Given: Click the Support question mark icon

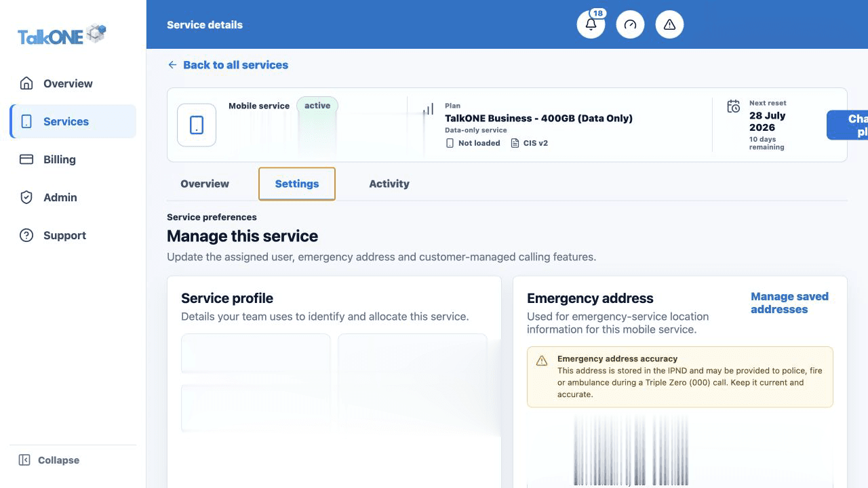Looking at the screenshot, I should (26, 235).
